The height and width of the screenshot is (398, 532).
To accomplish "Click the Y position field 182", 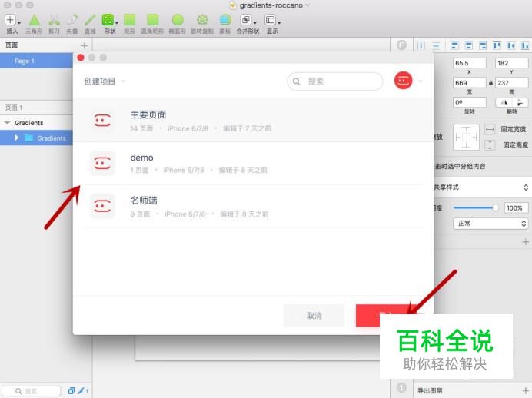I will [x=512, y=63].
